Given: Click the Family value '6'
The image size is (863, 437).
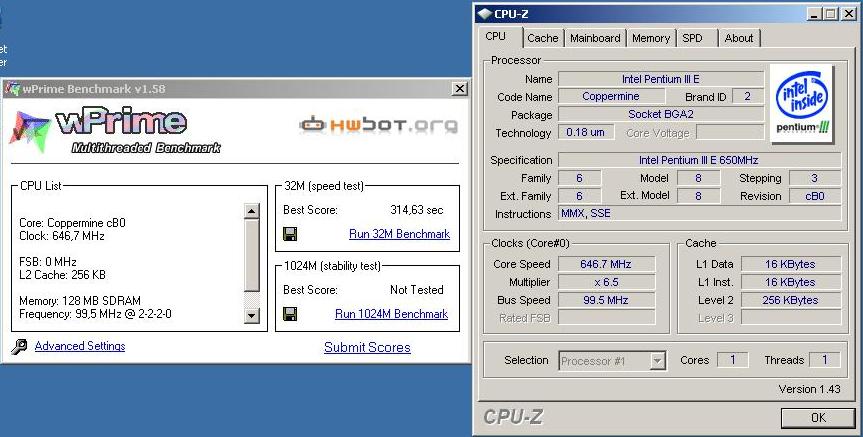Looking at the screenshot, I should 580,178.
